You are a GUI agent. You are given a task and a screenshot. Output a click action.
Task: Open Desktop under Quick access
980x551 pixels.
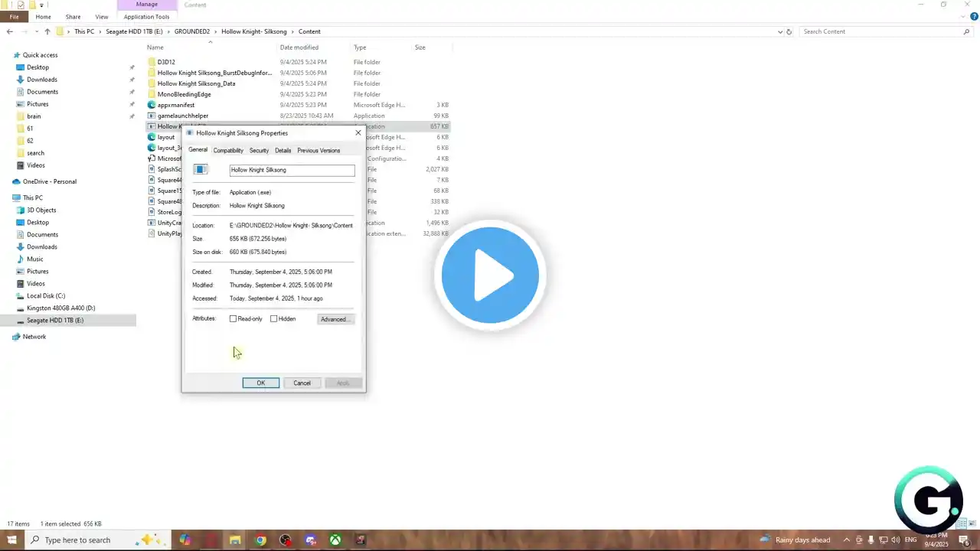[x=38, y=67]
